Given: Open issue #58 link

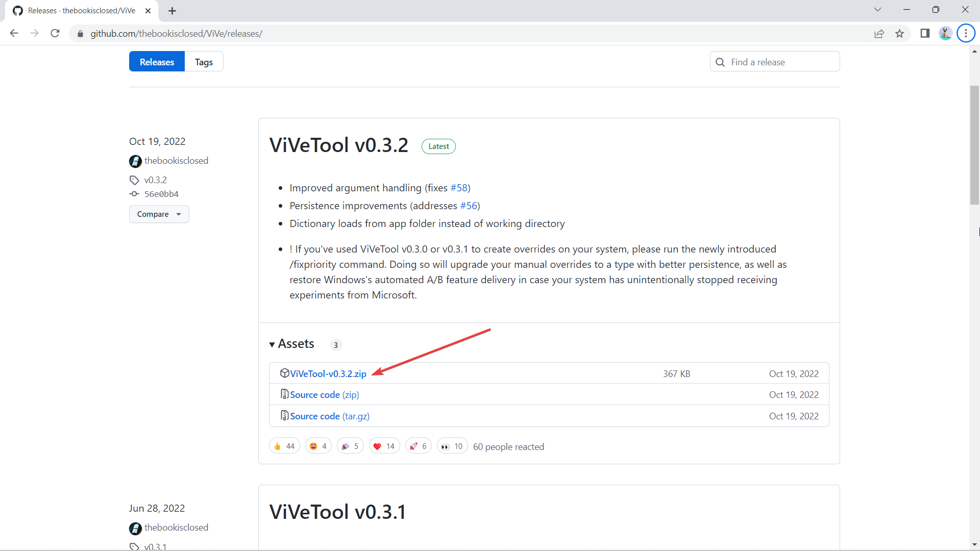Looking at the screenshot, I should click(459, 188).
